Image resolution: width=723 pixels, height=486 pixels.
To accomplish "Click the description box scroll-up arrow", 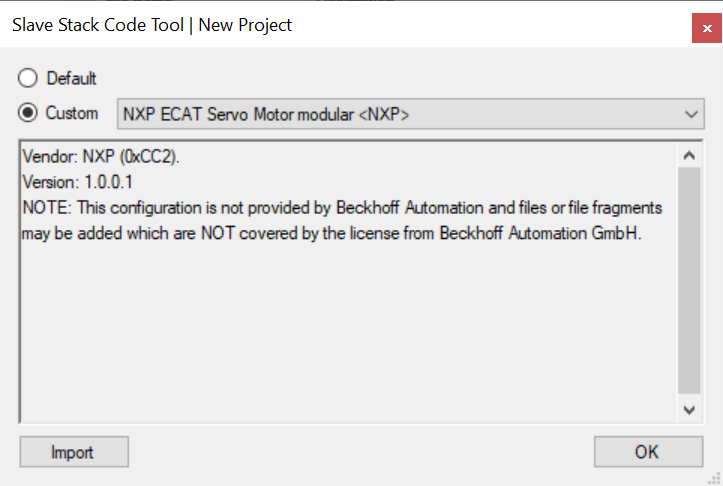I will 689,155.
